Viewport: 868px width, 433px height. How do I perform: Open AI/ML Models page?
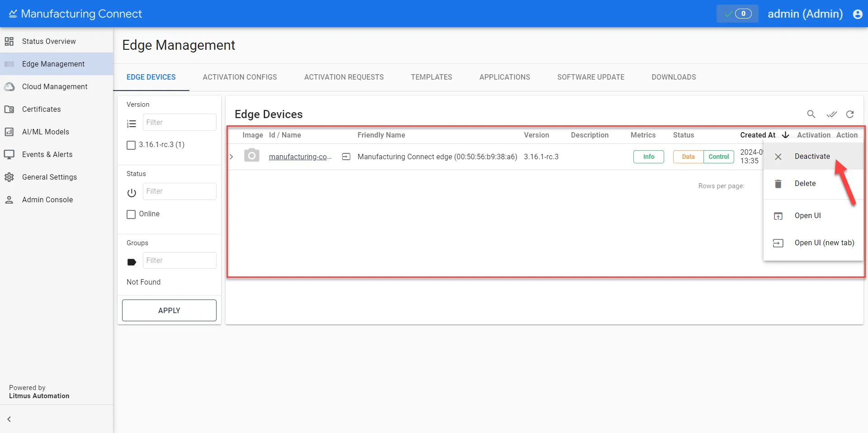(57, 132)
